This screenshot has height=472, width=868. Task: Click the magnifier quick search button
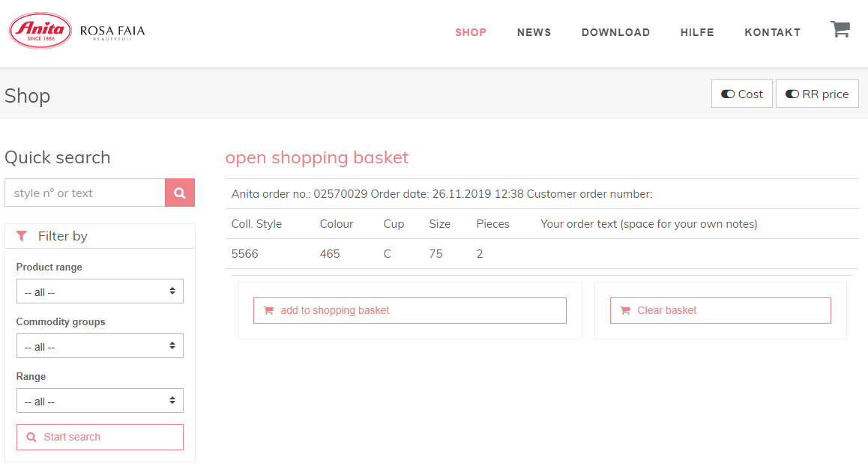click(180, 193)
